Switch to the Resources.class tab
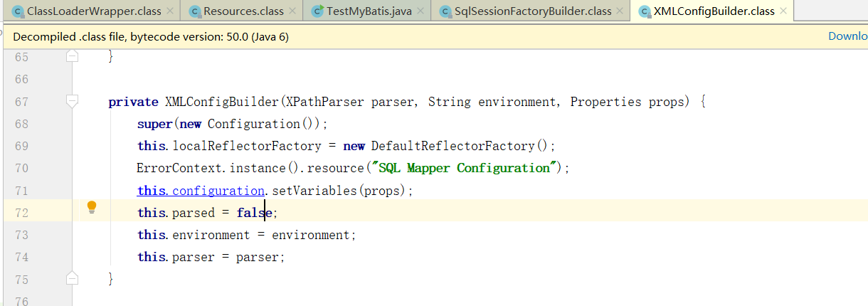The width and height of the screenshot is (868, 306). tap(242, 11)
